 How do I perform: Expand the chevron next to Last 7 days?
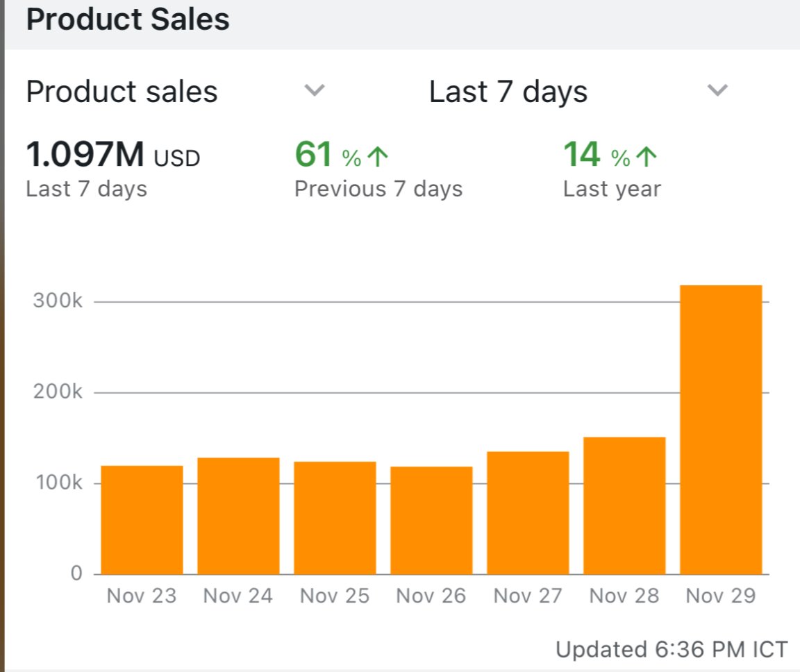(x=717, y=90)
